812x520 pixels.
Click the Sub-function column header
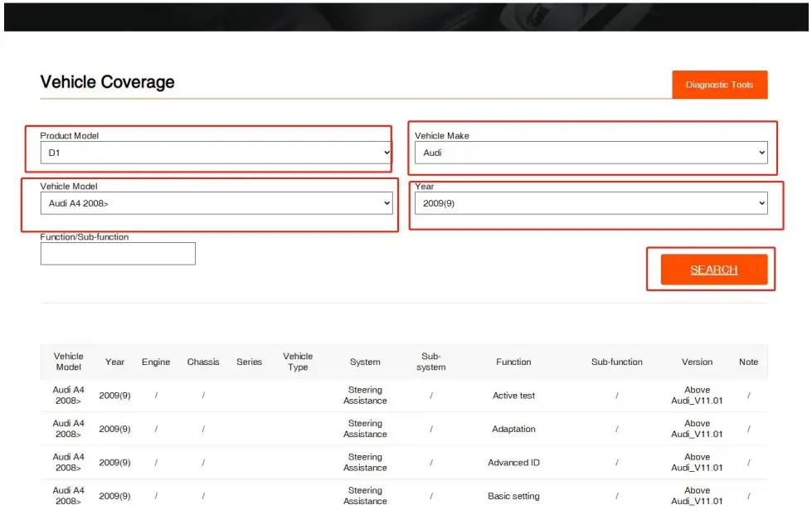pyautogui.click(x=617, y=362)
